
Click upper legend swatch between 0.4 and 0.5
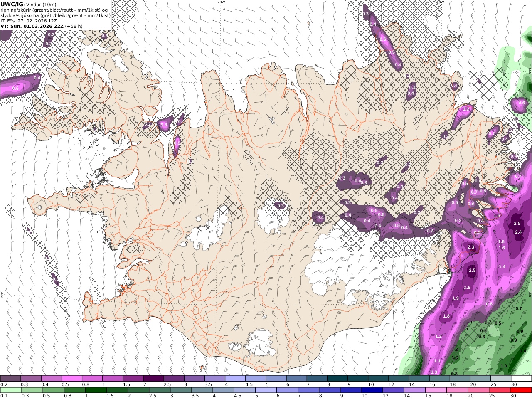point(52,379)
